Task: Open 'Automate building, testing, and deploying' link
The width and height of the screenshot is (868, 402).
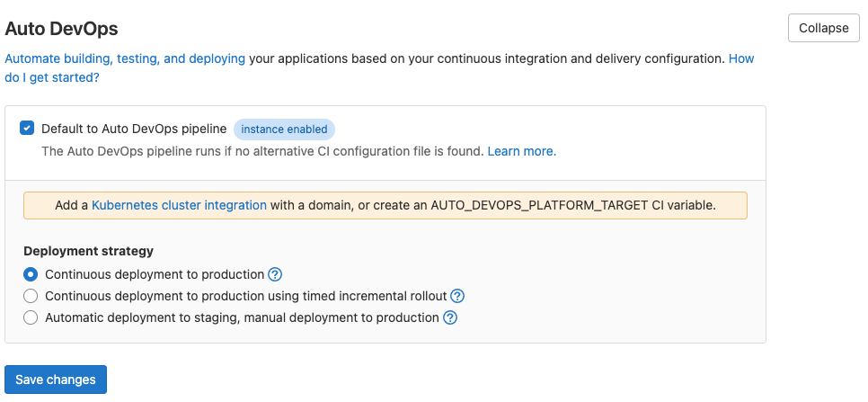Action: [125, 58]
